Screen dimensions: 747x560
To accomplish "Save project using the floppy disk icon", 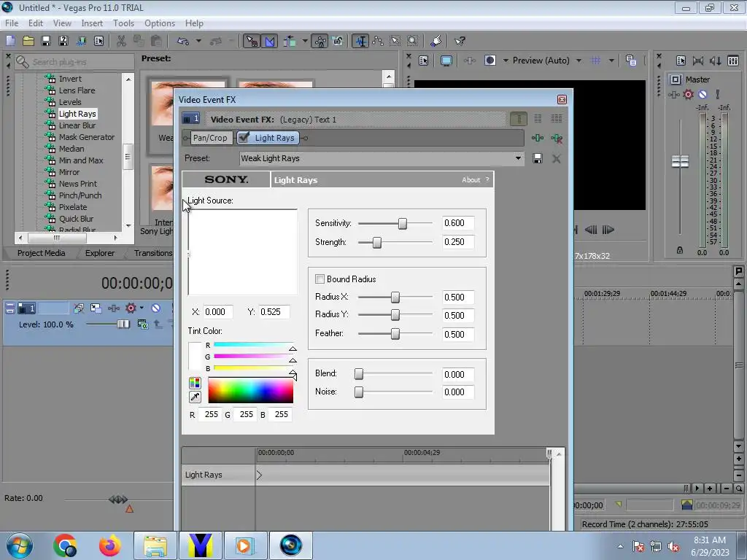I will click(x=46, y=41).
